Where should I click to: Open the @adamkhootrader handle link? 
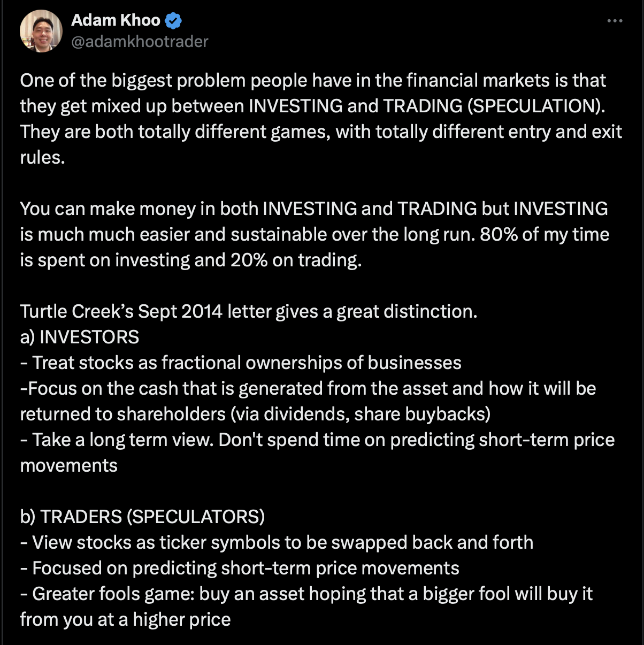pyautogui.click(x=140, y=42)
